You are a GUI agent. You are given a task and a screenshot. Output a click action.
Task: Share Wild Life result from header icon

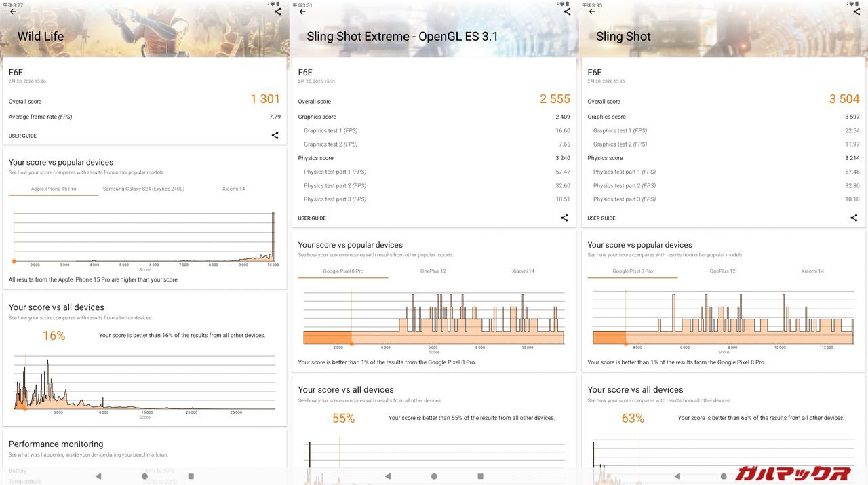point(277,12)
